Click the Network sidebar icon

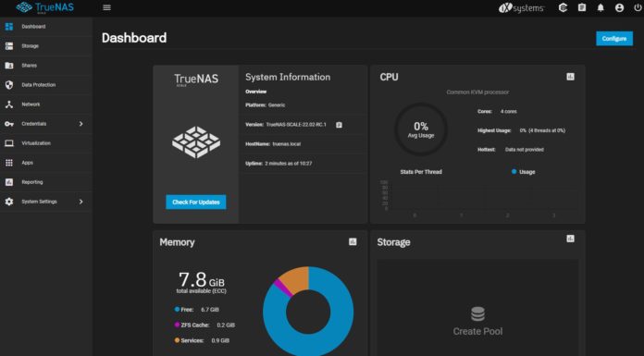pos(9,104)
